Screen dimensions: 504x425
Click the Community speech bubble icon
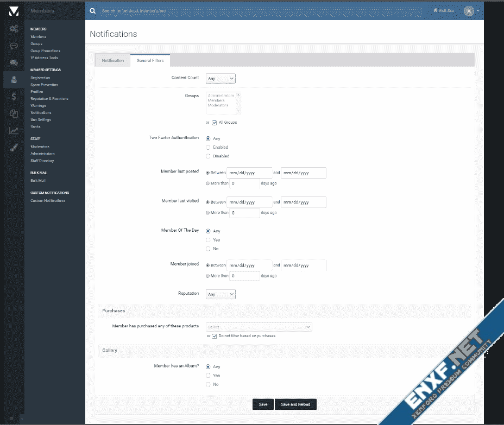coord(14,46)
